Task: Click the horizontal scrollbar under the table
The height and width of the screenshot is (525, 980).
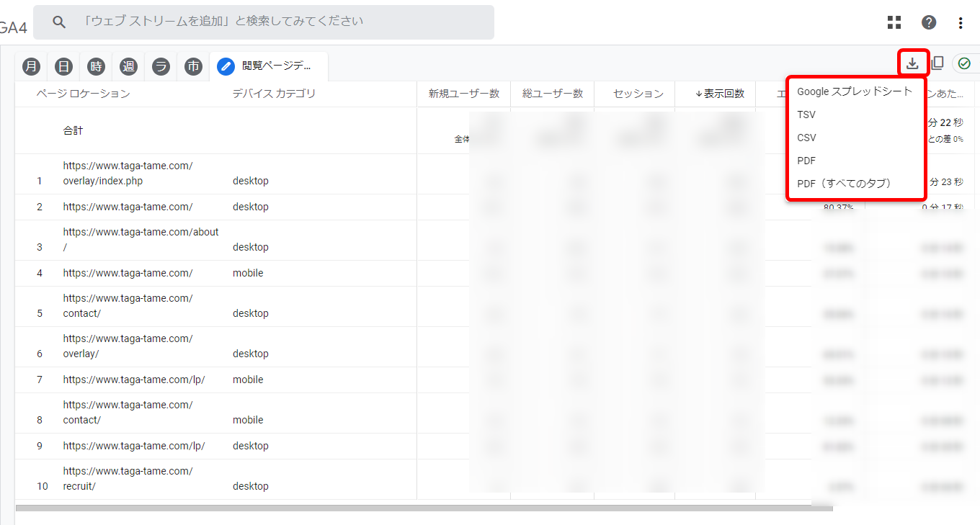Action: coord(424,508)
